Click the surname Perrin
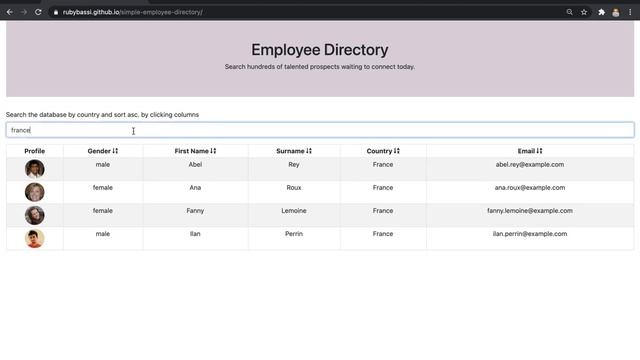This screenshot has width=640, height=360. tap(294, 234)
